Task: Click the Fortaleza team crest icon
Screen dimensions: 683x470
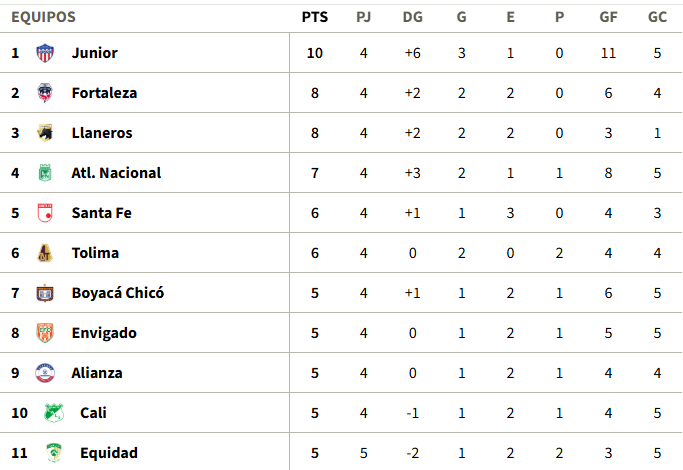Action: coord(45,93)
